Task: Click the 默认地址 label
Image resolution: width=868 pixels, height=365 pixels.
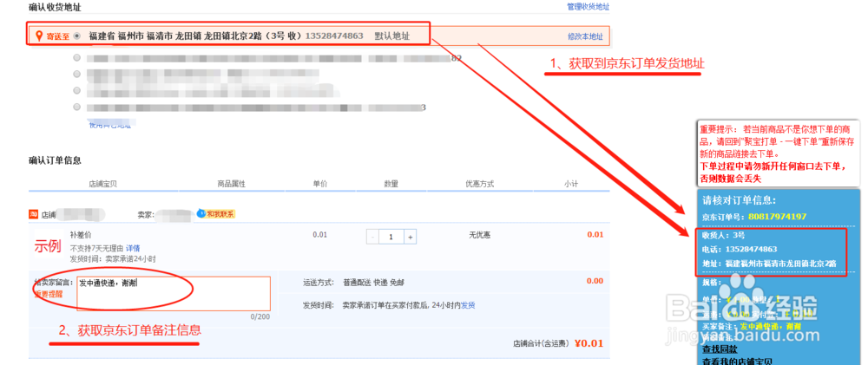Action: pos(392,36)
